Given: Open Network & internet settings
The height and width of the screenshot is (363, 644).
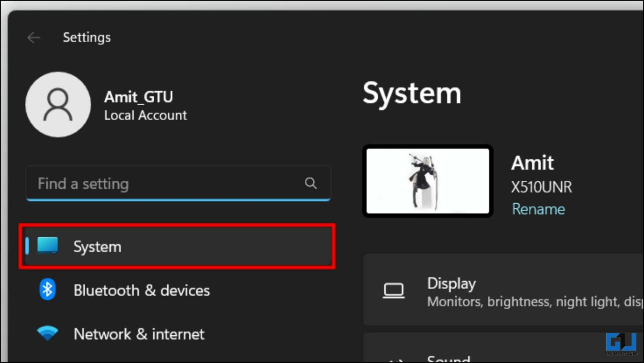Looking at the screenshot, I should (x=139, y=334).
